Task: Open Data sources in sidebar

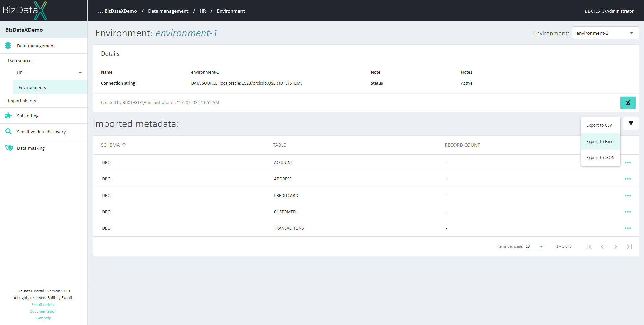Action: 21,61
